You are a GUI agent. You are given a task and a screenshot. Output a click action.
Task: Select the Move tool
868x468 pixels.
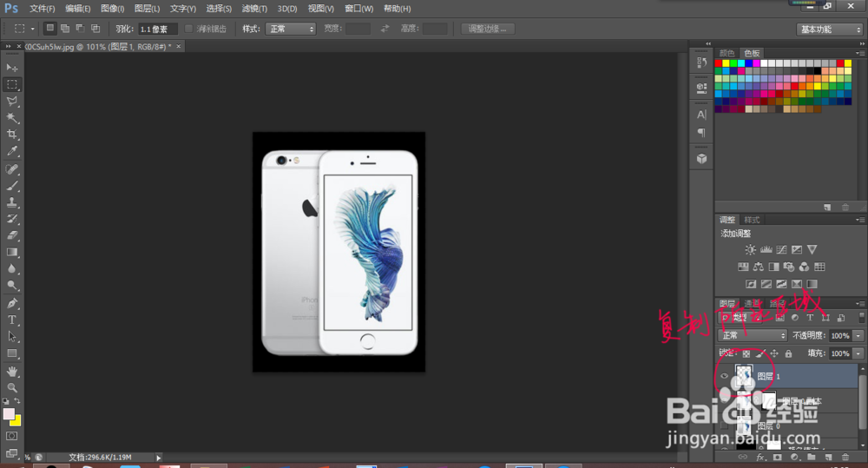tap(11, 68)
